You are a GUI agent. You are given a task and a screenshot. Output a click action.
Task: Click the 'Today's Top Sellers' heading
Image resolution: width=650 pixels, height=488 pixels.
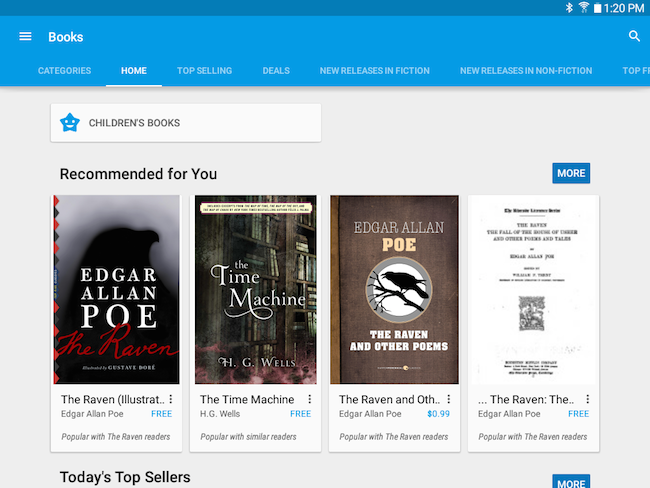click(125, 477)
